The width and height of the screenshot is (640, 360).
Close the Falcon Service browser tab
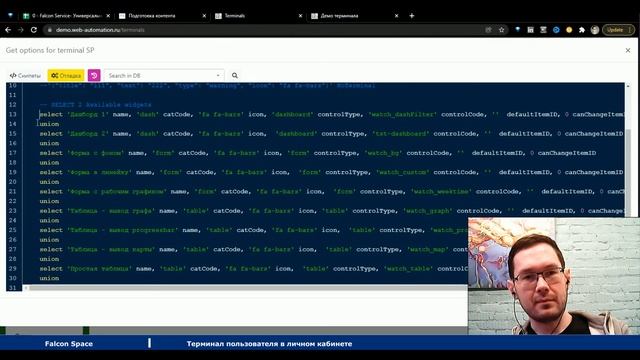108,16
